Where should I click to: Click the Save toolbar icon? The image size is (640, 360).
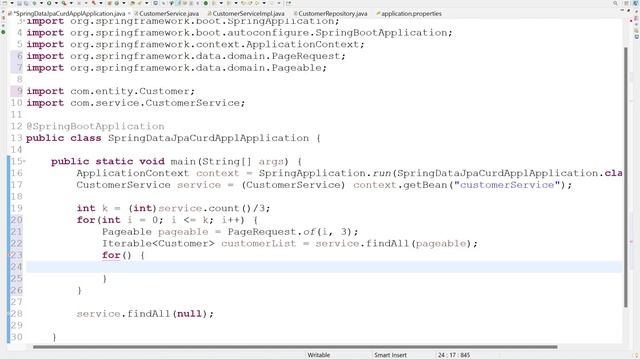click(x=19, y=3)
